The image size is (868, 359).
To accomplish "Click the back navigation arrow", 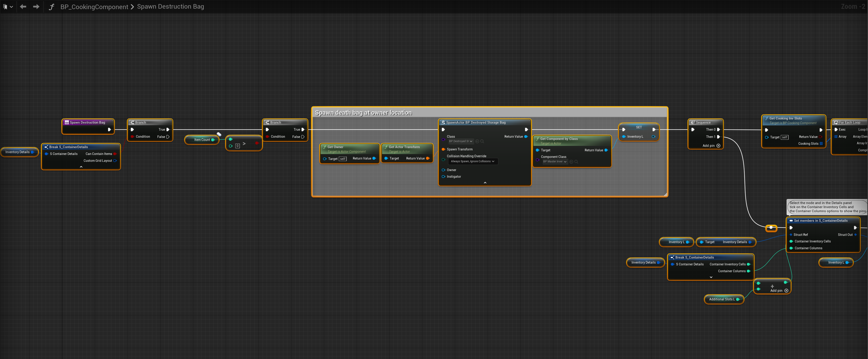I will [x=23, y=7].
